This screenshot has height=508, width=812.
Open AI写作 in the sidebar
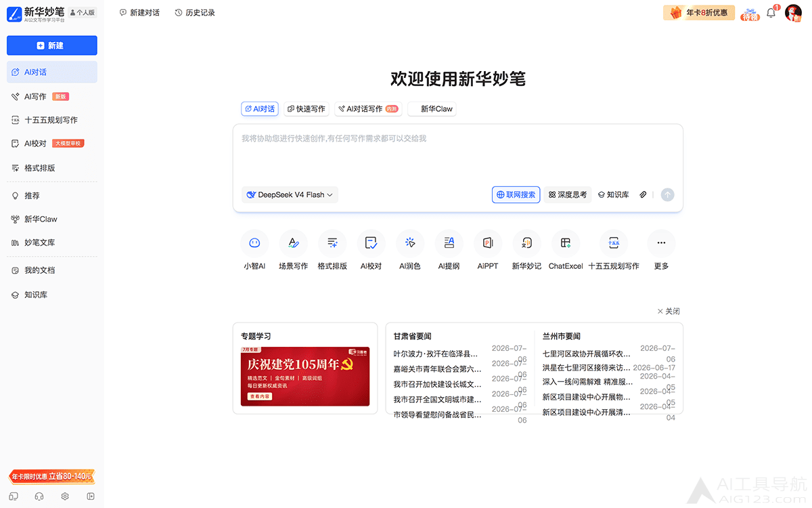coord(52,96)
